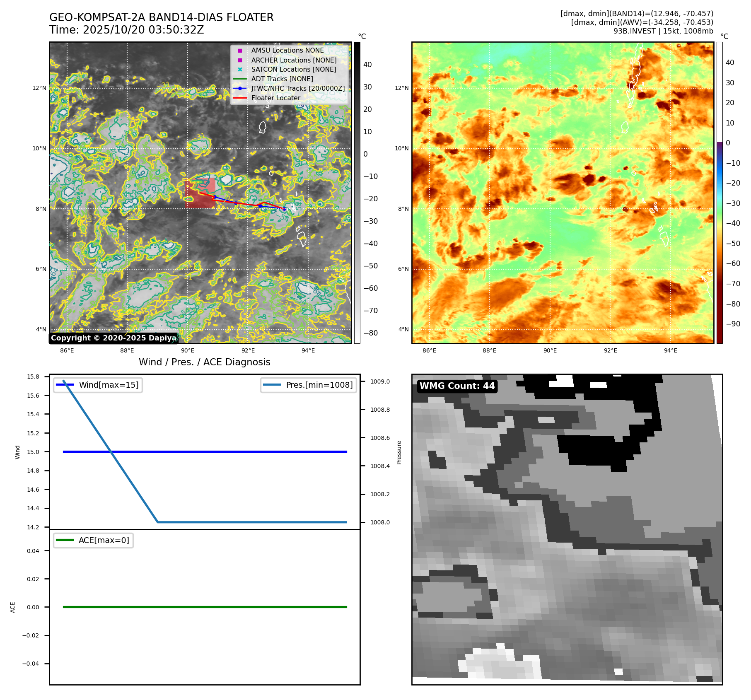Screen dimensions: 751x700
Task: Click the grayscale BAND14 temperature colorbar
Action: click(x=357, y=193)
